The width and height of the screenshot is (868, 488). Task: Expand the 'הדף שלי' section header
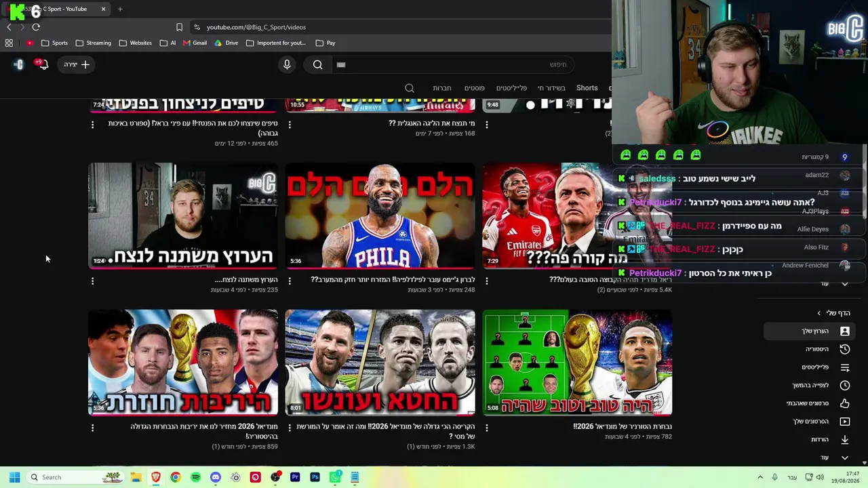click(x=834, y=313)
